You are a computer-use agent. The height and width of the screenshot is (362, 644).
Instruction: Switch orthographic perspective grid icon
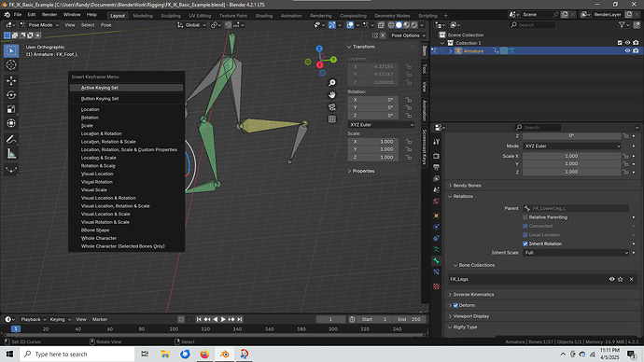332,119
